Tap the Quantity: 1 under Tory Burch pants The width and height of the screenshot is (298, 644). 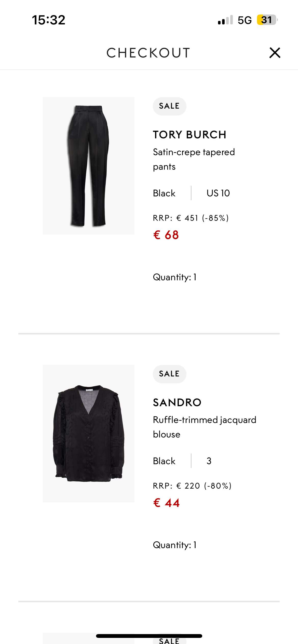pyautogui.click(x=175, y=277)
